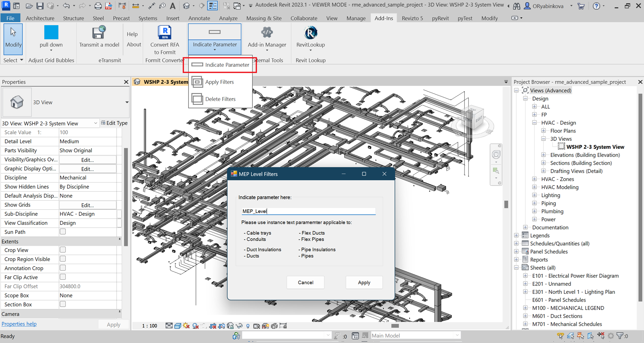This screenshot has width=644, height=343.
Task: Click the Add-in Manager icon
Action: (267, 33)
